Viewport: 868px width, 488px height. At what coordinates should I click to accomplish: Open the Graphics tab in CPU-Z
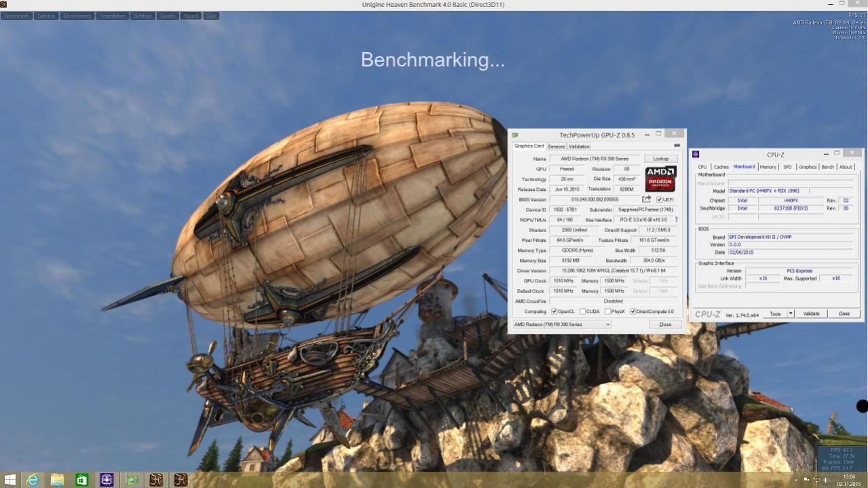pyautogui.click(x=808, y=167)
